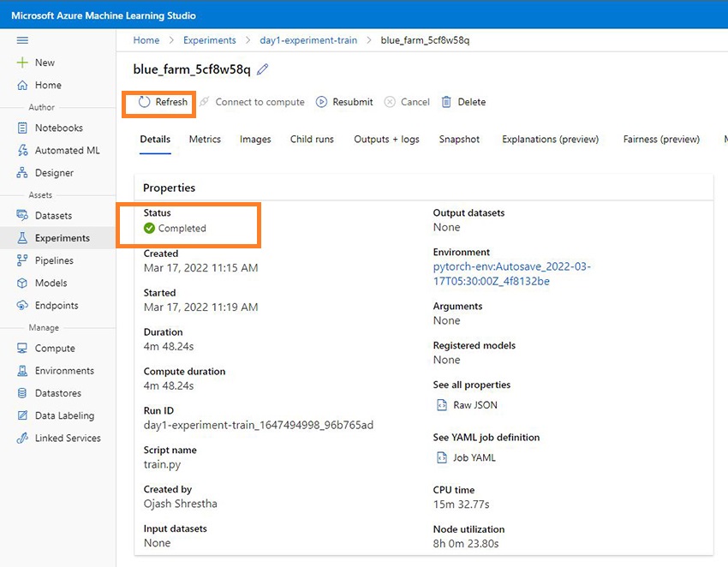The height and width of the screenshot is (567, 728).
Task: Resubmit the experiment run
Action: tap(344, 102)
